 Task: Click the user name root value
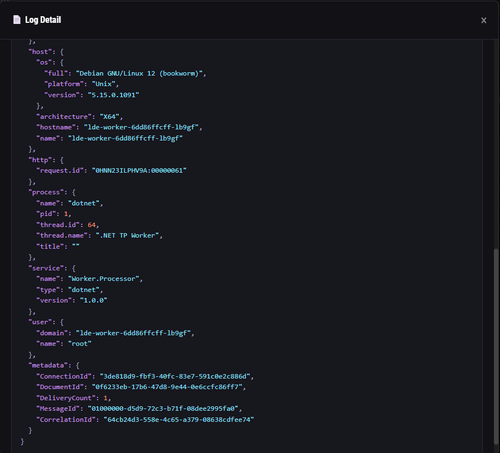coord(80,344)
